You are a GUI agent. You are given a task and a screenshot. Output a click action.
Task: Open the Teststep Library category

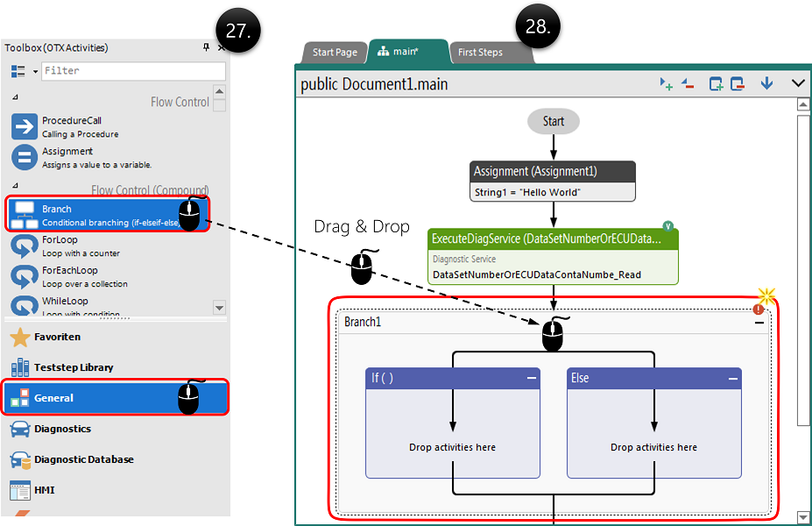pyautogui.click(x=74, y=367)
